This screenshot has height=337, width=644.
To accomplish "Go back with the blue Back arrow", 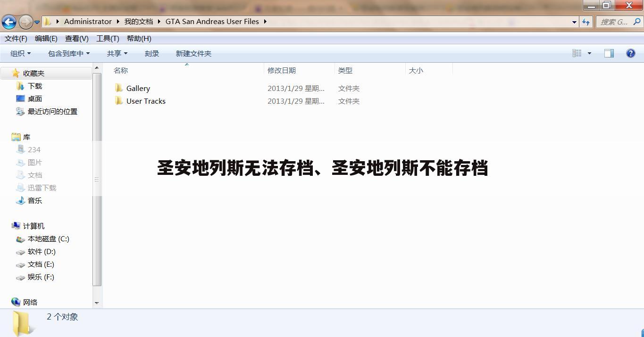I will click(9, 22).
